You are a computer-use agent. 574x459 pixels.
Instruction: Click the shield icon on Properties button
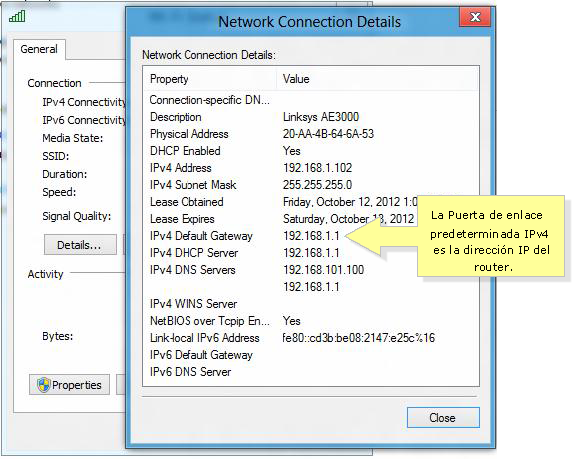click(44, 385)
